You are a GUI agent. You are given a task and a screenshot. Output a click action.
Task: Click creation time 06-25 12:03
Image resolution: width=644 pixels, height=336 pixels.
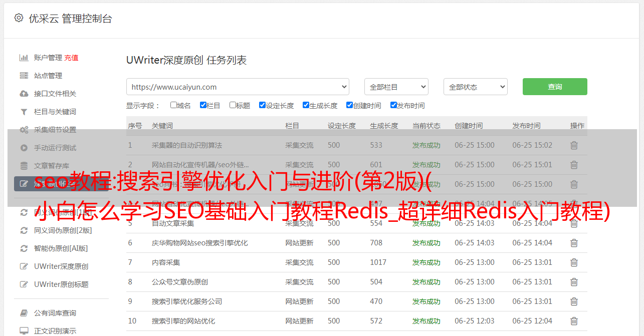475,321
